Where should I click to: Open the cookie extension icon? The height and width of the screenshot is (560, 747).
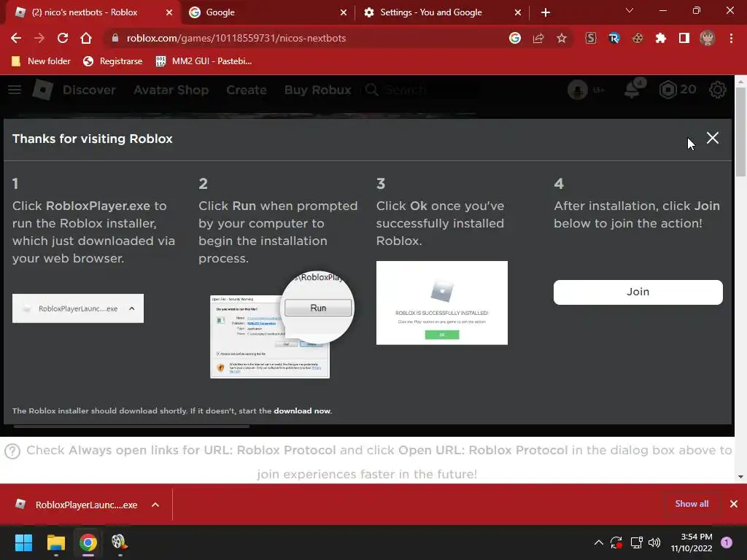pos(638,38)
